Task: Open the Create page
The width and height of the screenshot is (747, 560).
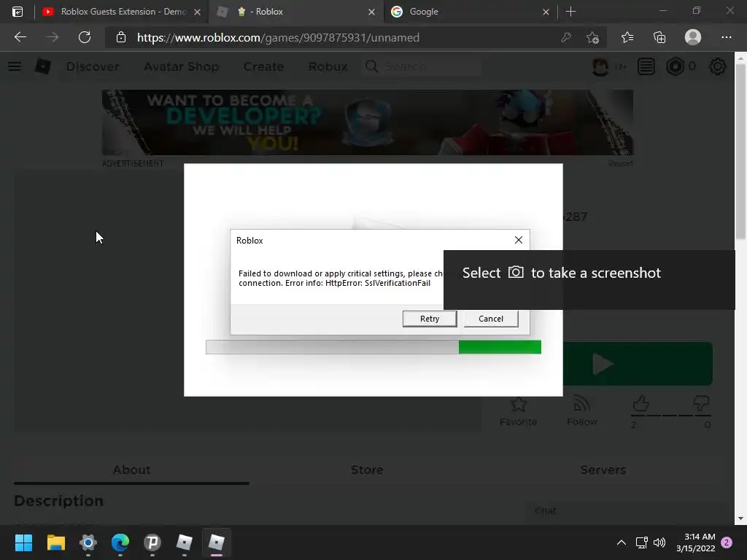Action: point(263,66)
